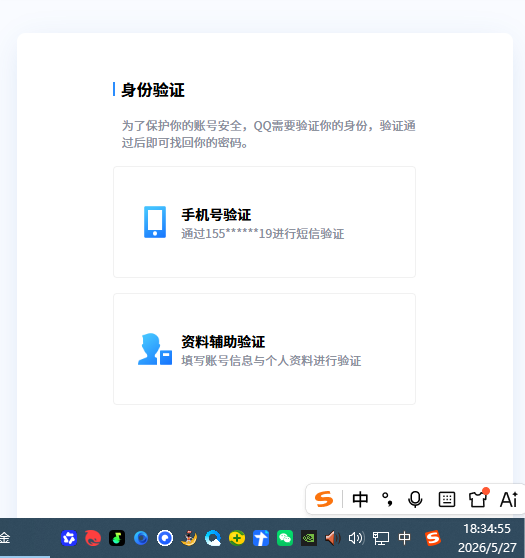Open soft keyboard on Sogou IME bar

[447, 499]
